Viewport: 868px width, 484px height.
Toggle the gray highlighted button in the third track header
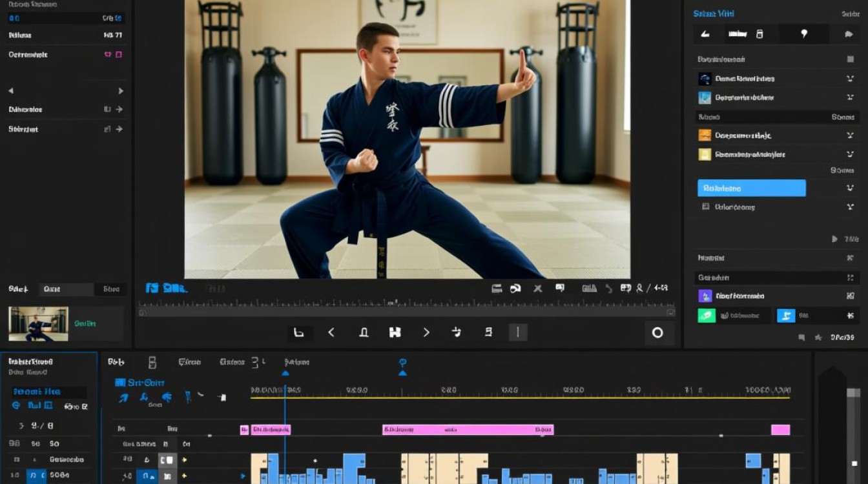167,460
